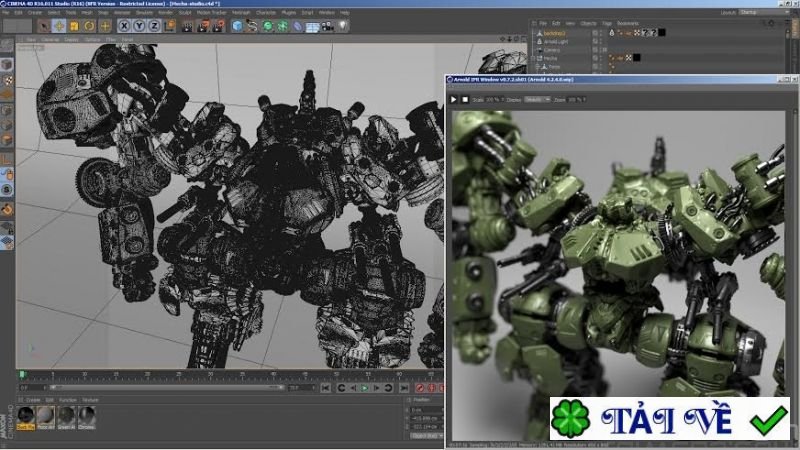This screenshot has width=800, height=450.
Task: Expand the Mecha object in the Object Manager
Action: [x=533, y=57]
